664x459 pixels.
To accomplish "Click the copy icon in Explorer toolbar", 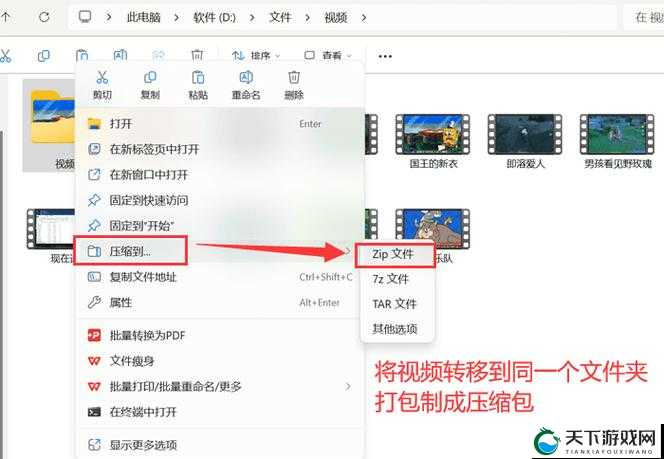I will (44, 55).
